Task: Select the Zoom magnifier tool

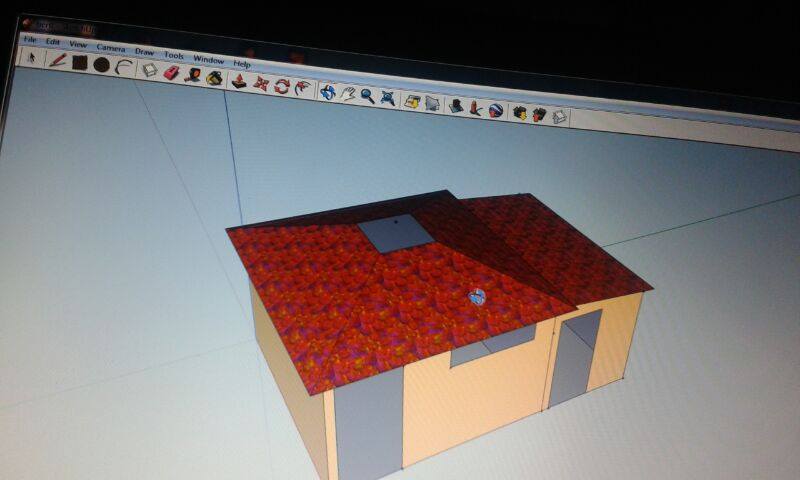Action: pyautogui.click(x=367, y=96)
